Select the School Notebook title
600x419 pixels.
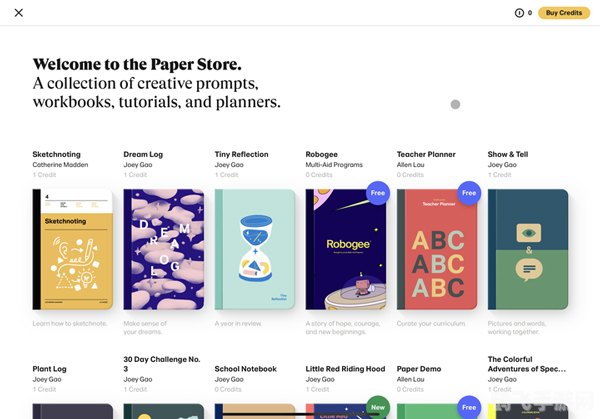[x=245, y=369]
